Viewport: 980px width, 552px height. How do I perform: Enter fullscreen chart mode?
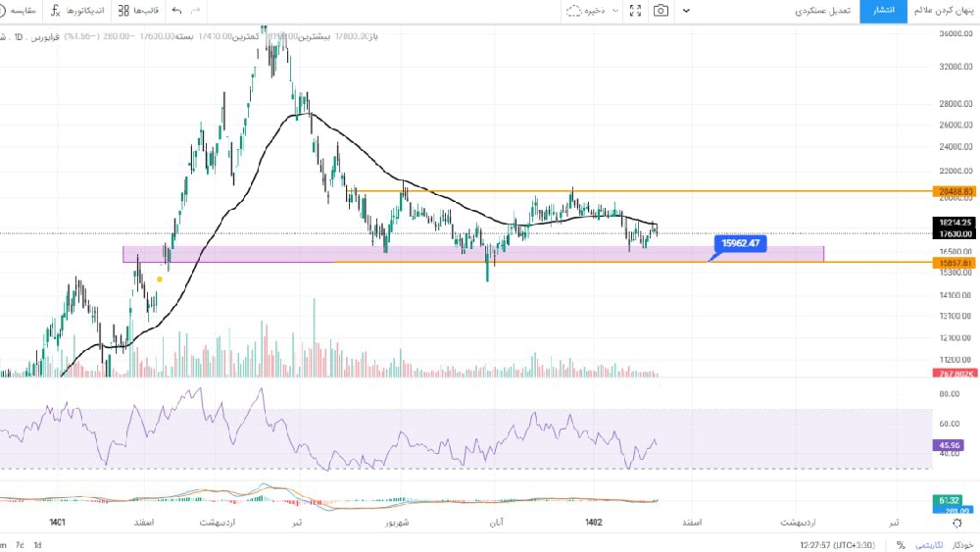pos(636,11)
